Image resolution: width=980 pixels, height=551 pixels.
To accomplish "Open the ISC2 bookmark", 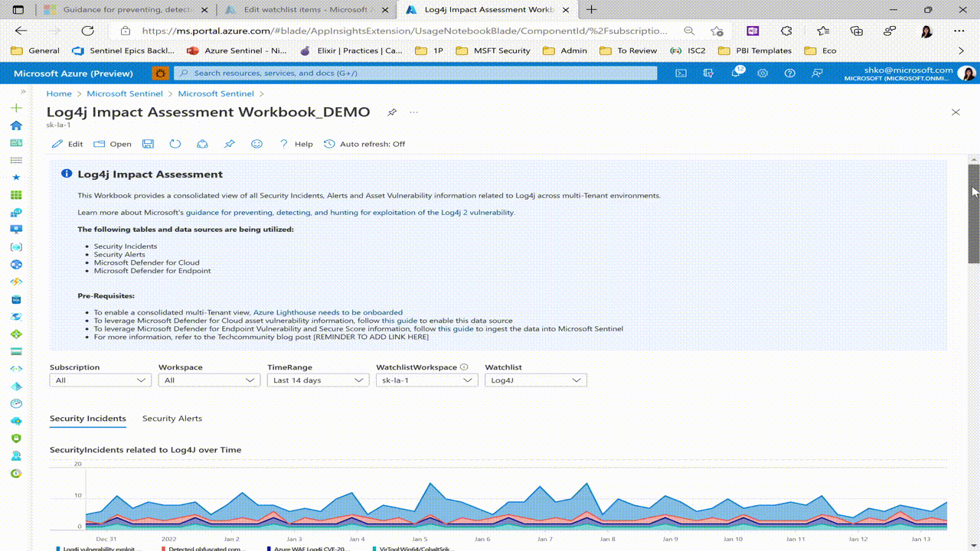I will pyautogui.click(x=688, y=51).
